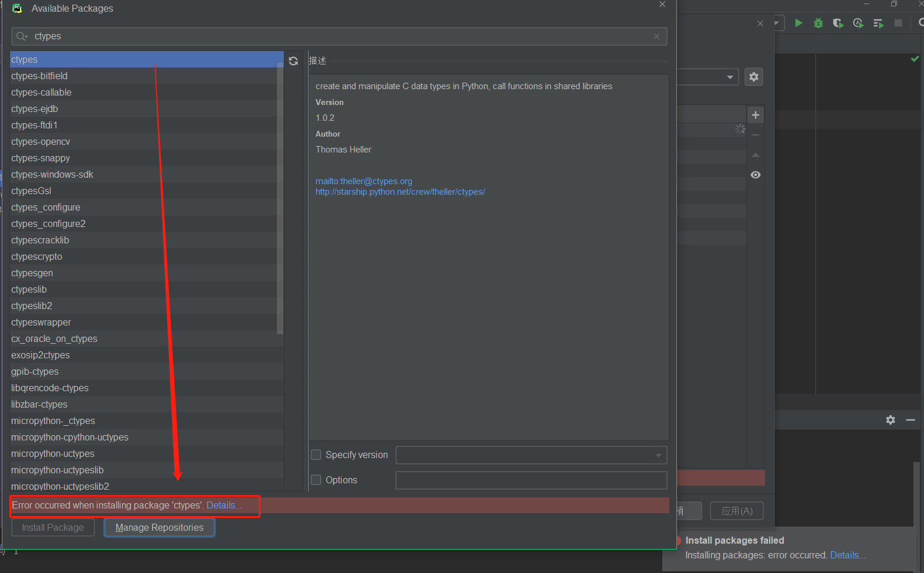Select ctypeslib2 package
Image resolution: width=924 pixels, height=573 pixels.
(147, 306)
